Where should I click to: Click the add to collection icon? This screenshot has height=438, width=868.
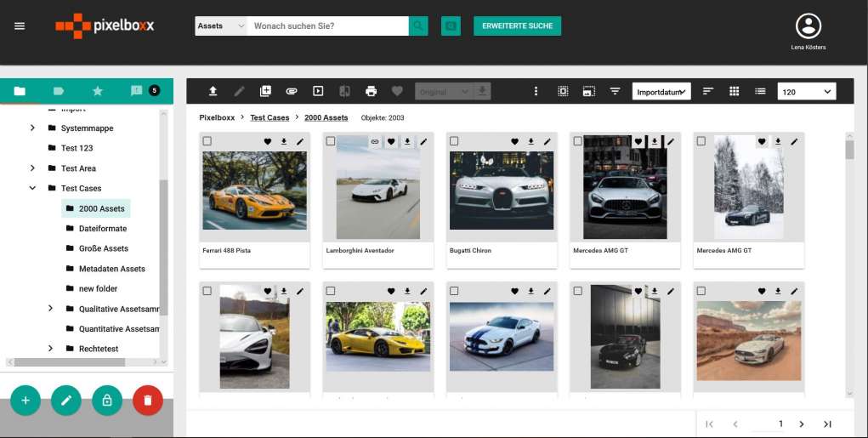coord(266,91)
